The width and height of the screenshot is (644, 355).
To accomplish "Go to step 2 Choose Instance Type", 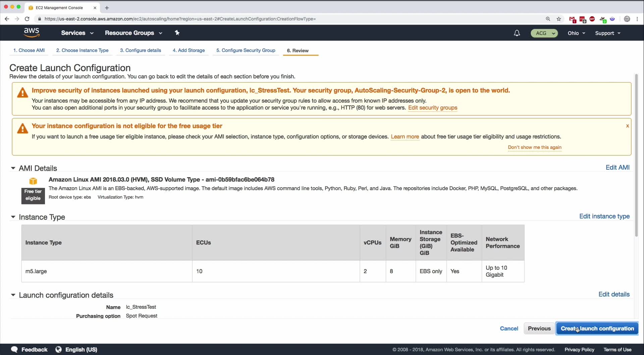I will coord(82,50).
